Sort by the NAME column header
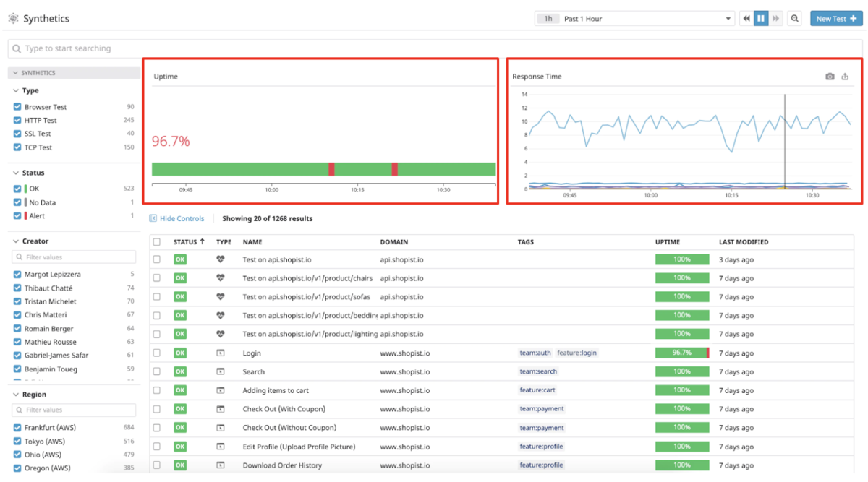 pyautogui.click(x=252, y=242)
